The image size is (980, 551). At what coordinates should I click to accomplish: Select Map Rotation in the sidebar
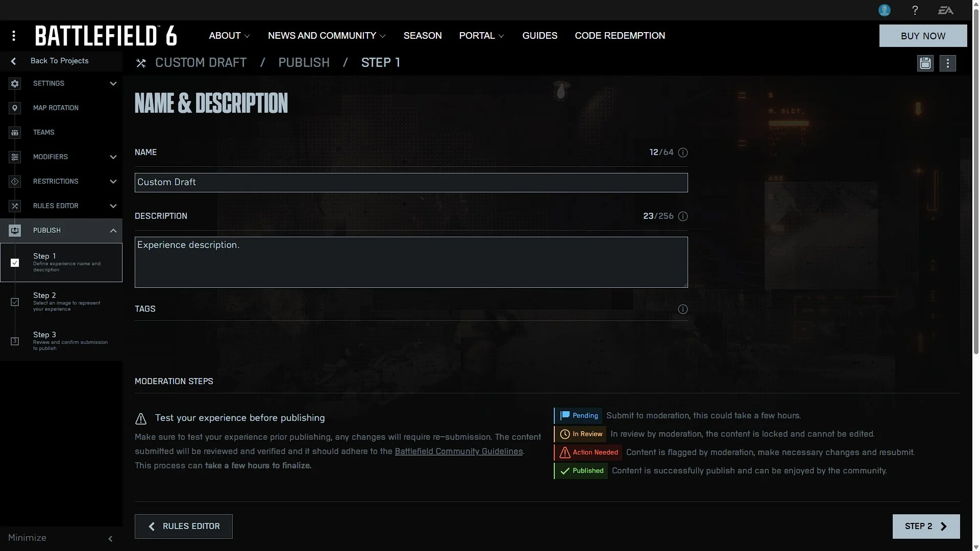click(61, 108)
